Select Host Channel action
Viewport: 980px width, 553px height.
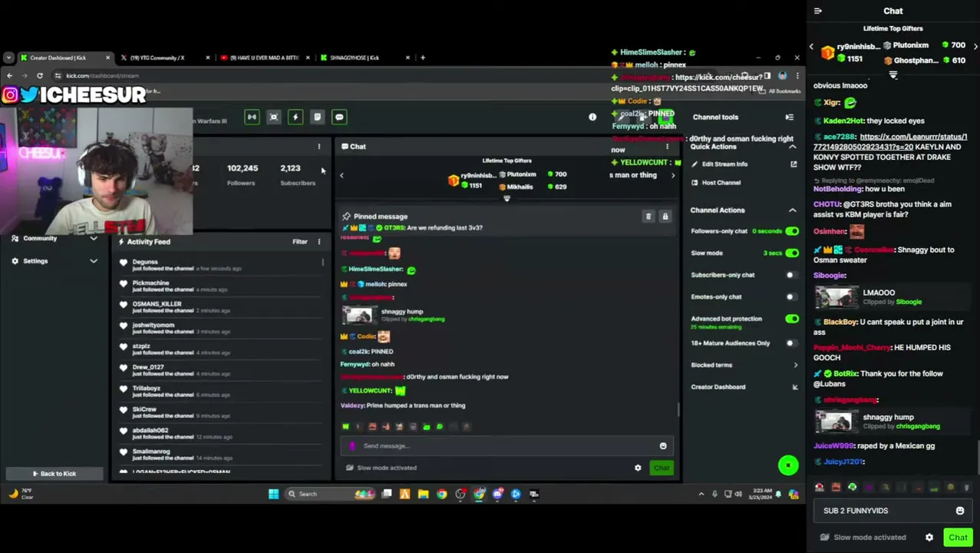click(721, 183)
